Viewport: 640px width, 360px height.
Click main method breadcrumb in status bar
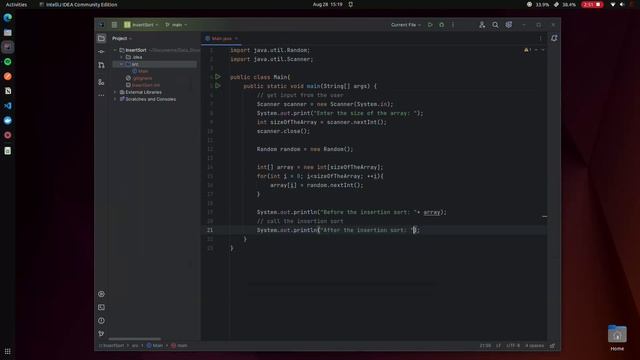point(179,345)
